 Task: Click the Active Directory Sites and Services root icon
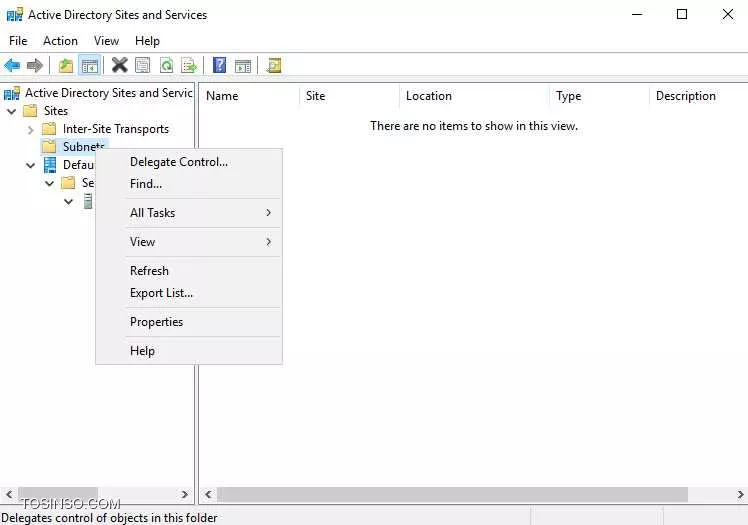(x=12, y=93)
